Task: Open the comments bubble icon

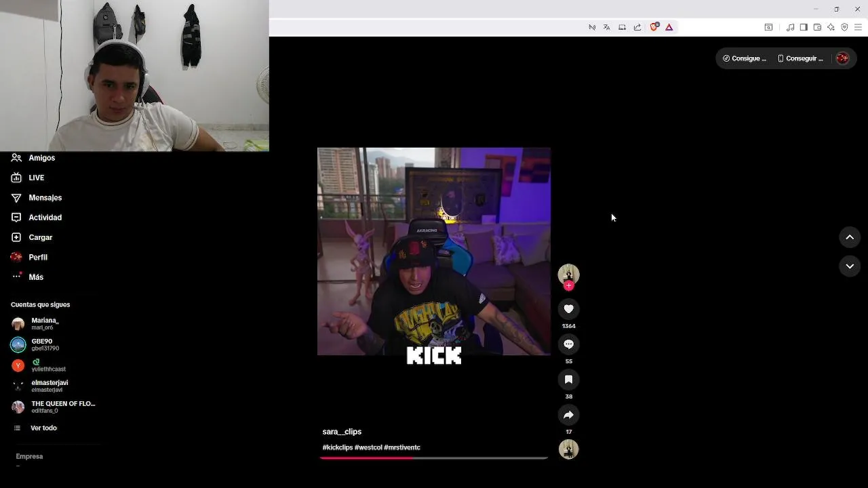Action: tap(568, 344)
